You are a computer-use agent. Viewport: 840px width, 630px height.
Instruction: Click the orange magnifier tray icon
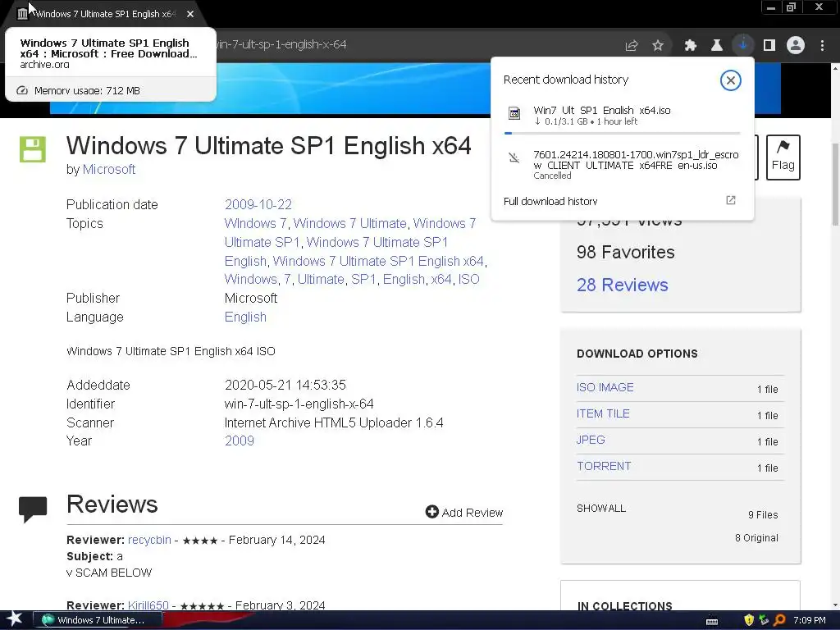(780, 620)
